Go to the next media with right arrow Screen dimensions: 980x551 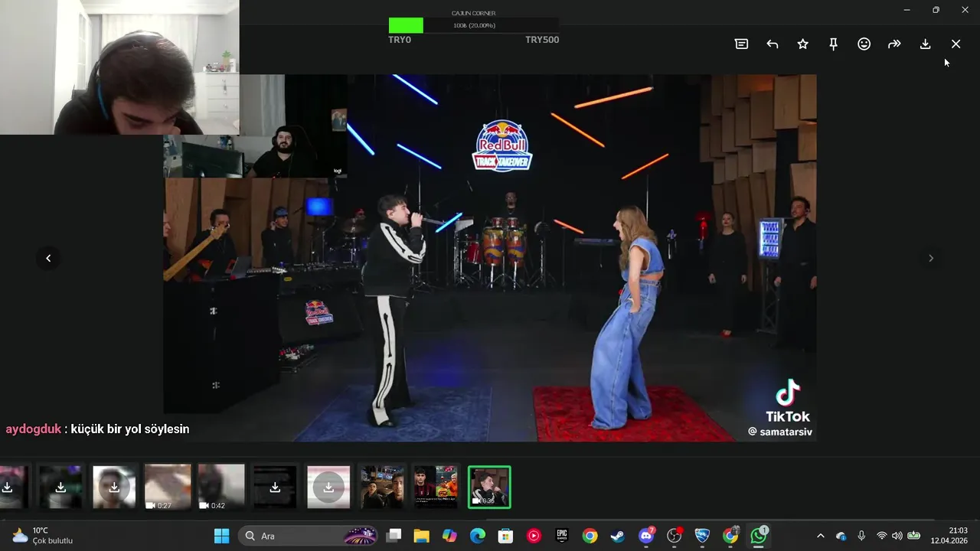coord(931,258)
